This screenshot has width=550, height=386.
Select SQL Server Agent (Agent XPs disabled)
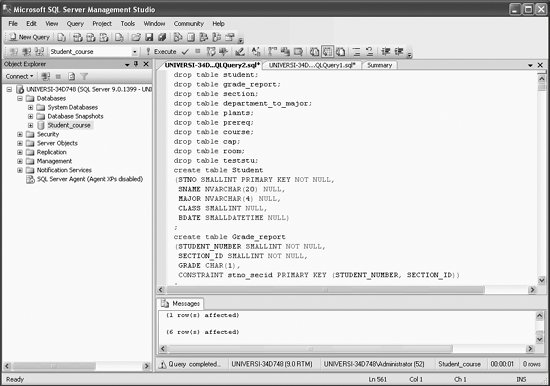pos(90,179)
